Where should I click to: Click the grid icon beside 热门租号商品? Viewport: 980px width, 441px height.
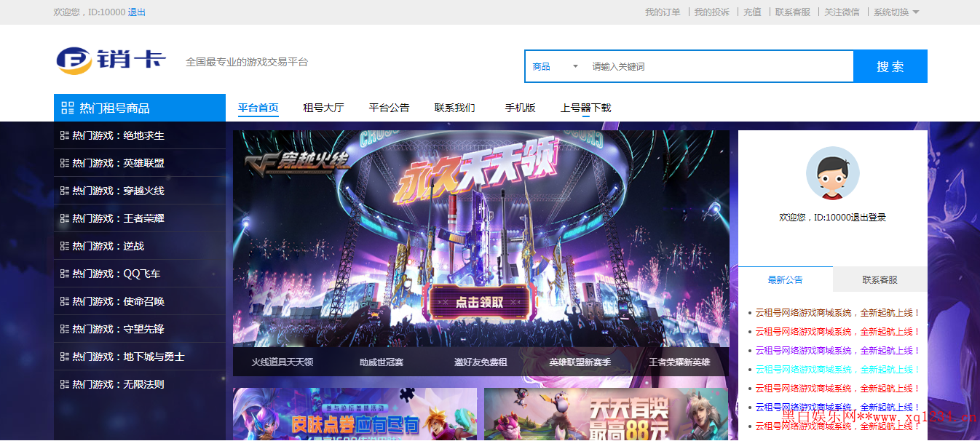[68, 108]
